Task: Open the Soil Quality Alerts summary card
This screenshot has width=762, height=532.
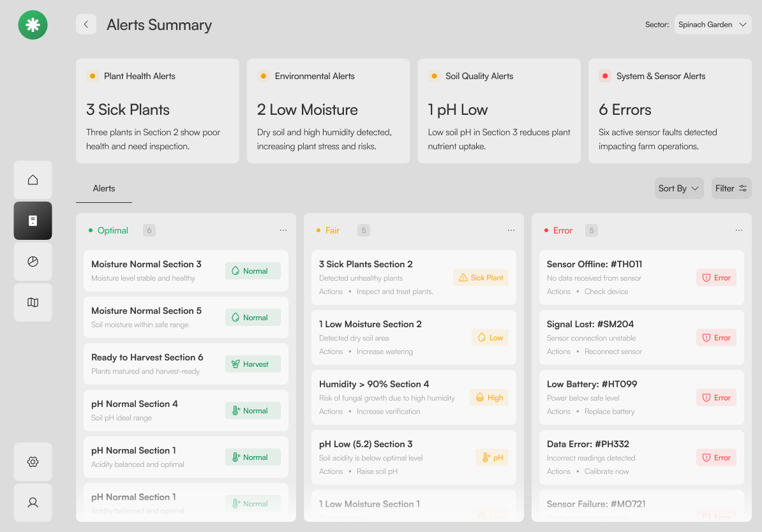Action: [499, 111]
